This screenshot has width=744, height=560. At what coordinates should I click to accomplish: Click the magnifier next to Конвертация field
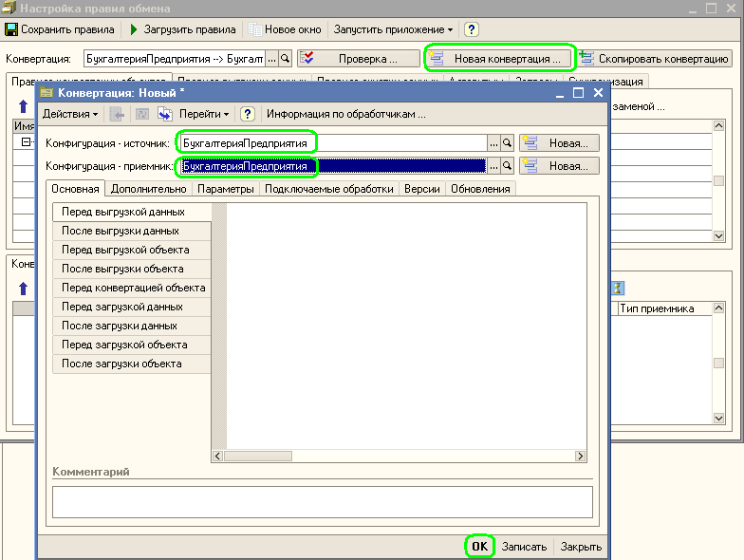pos(285,59)
